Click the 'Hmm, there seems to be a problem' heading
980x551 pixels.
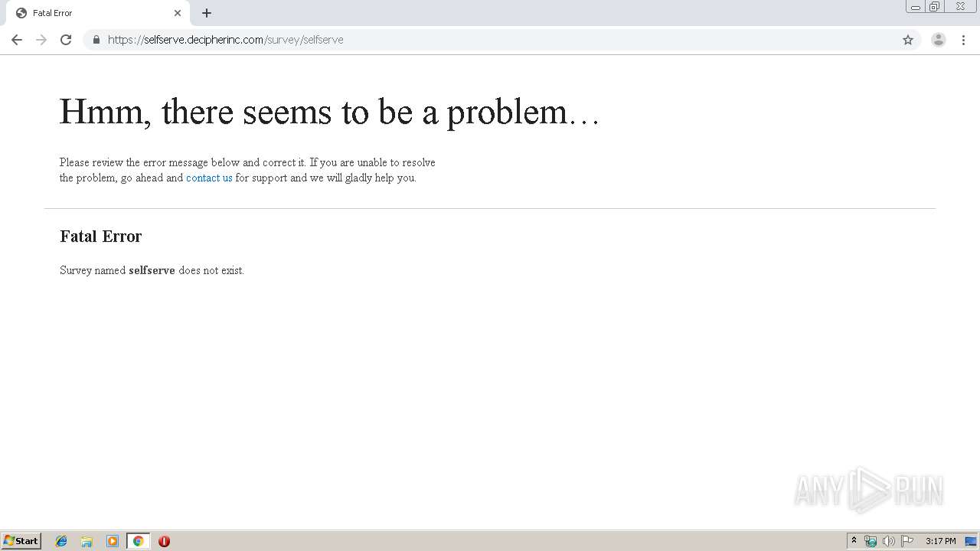(x=329, y=112)
